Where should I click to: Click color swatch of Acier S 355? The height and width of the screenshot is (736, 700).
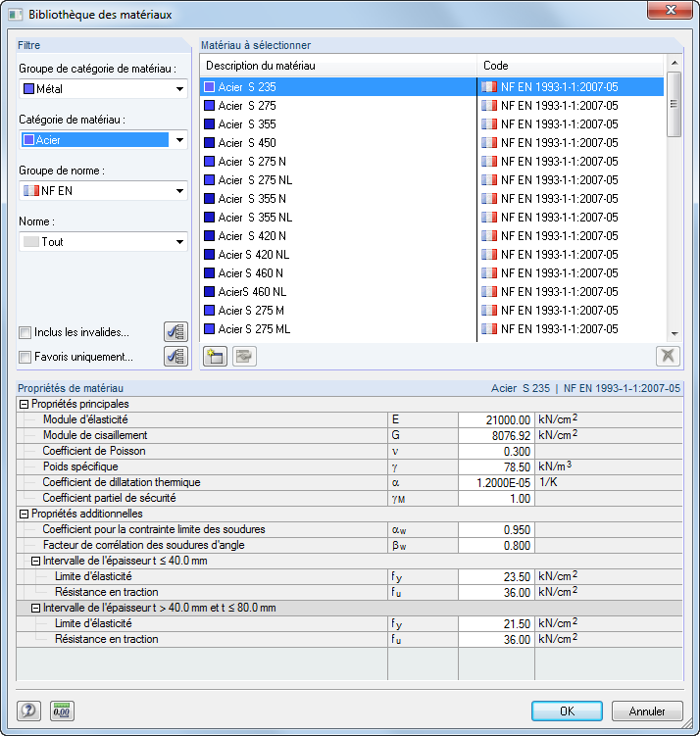click(210, 123)
